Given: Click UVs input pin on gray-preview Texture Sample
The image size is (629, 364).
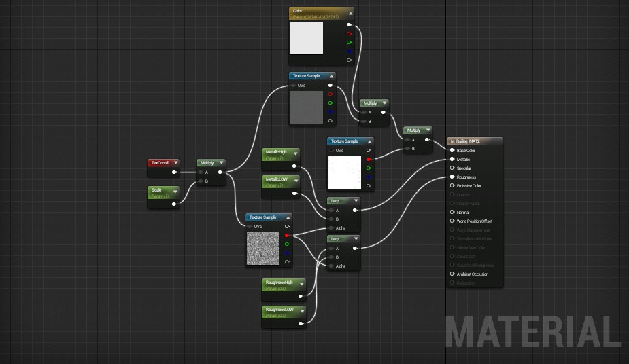Looking at the screenshot, I should pos(293,86).
